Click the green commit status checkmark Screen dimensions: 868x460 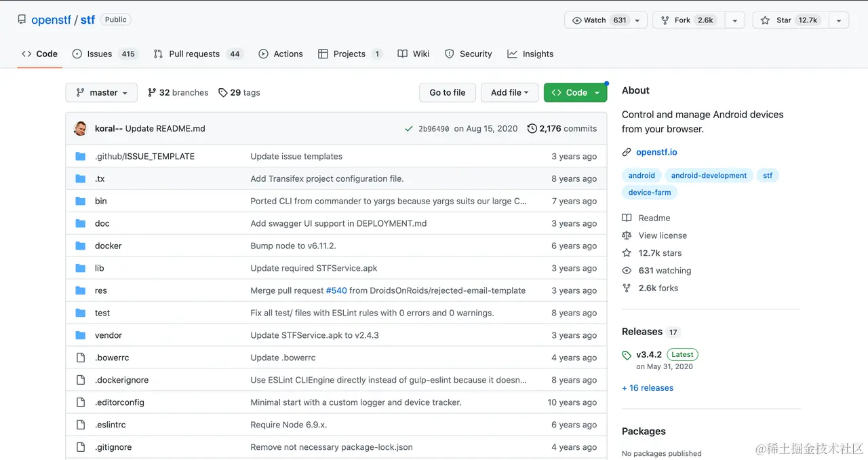tap(408, 129)
